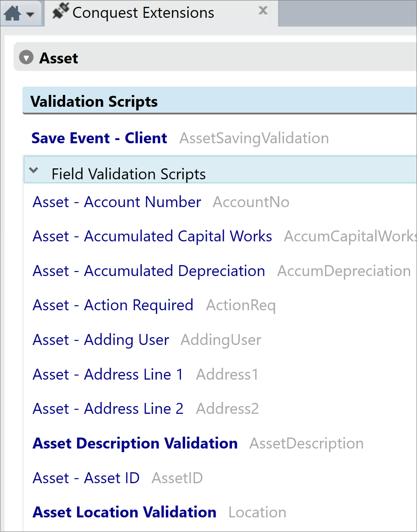Collapse the Asset section circle arrow
This screenshot has height=532, width=417.
26,57
